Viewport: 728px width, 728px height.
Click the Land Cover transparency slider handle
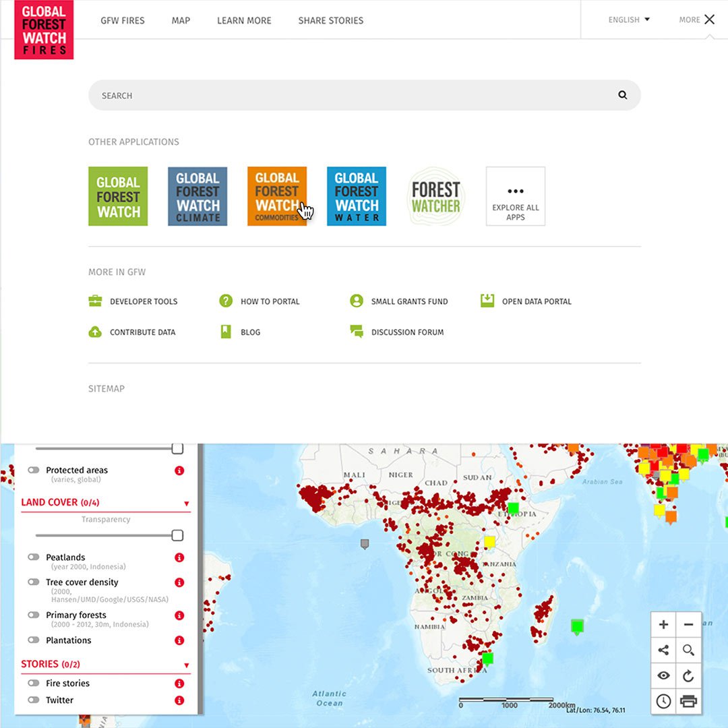coord(177,535)
